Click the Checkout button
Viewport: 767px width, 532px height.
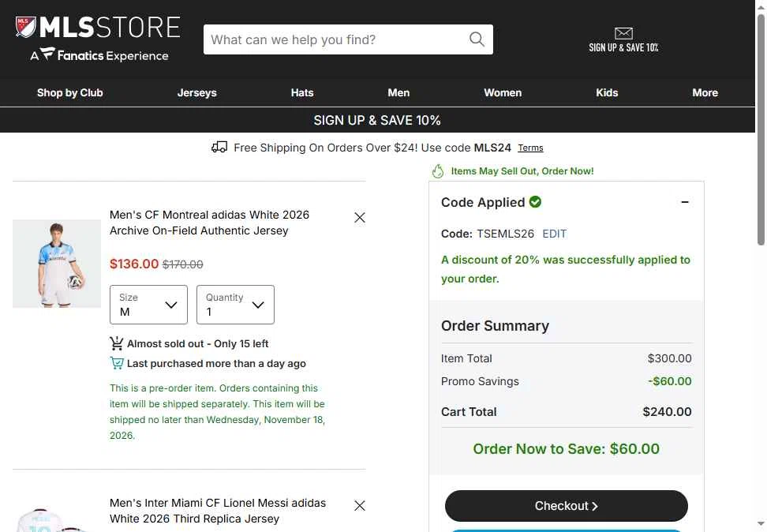(x=567, y=506)
